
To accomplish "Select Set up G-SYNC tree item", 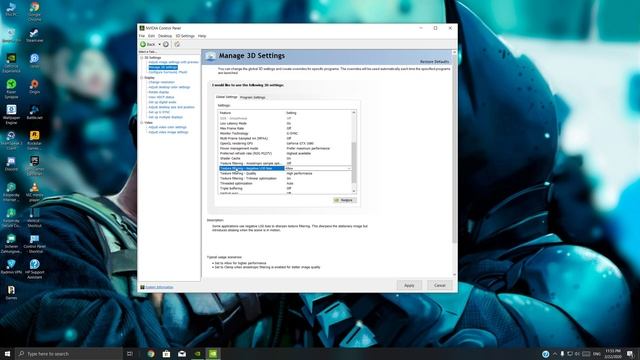I will click(x=159, y=112).
